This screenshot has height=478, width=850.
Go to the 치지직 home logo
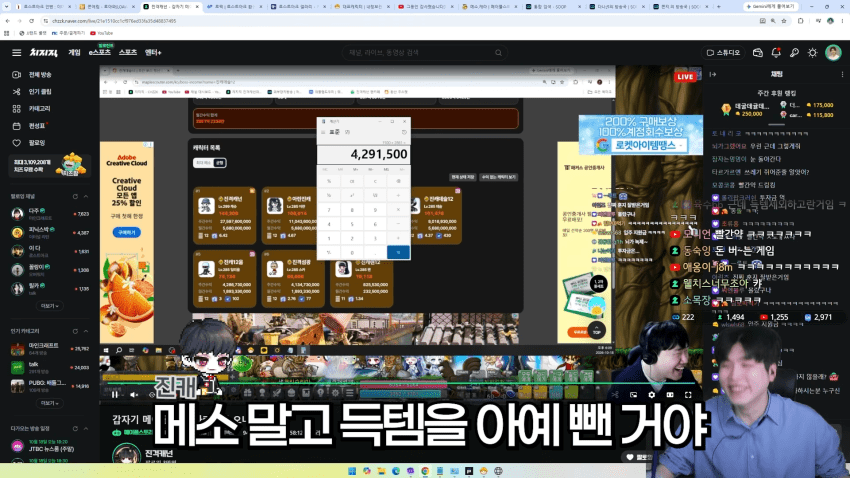pos(43,53)
